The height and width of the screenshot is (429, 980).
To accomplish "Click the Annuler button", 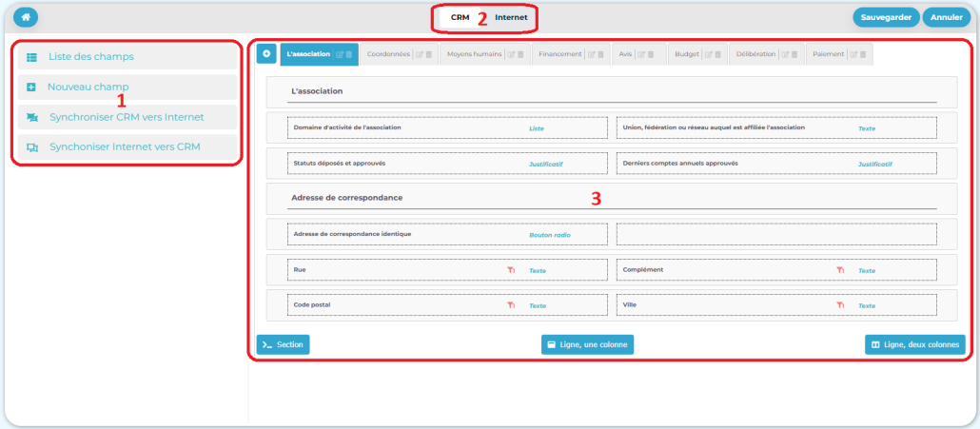I will [x=946, y=17].
